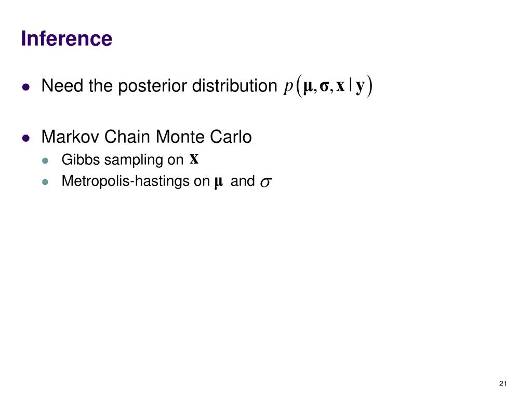Click the bold y in the posterior formula
532x399 pixels.
(x=360, y=87)
